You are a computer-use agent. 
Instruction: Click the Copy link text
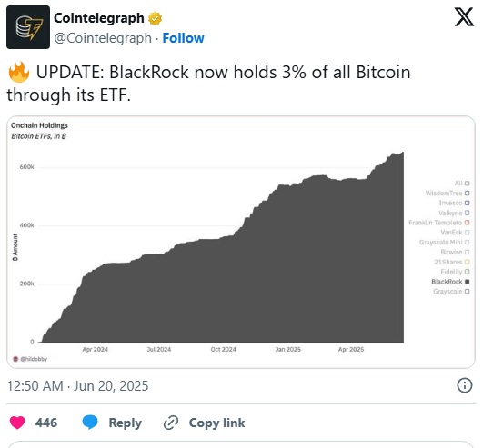[x=216, y=423]
